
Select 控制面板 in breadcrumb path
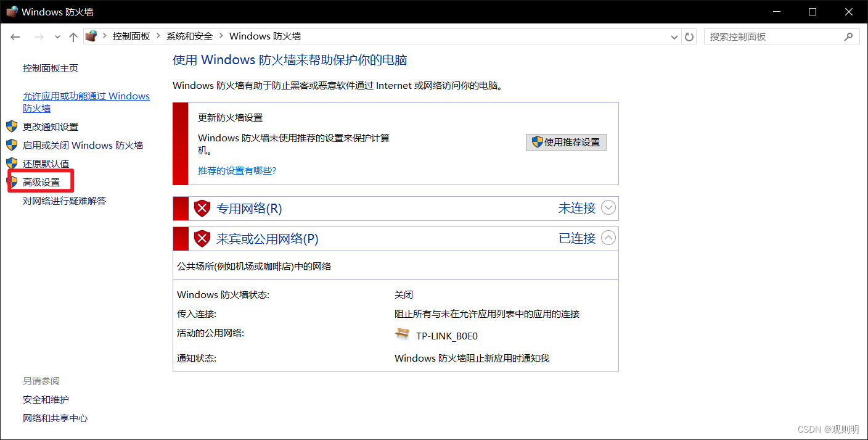[x=131, y=36]
